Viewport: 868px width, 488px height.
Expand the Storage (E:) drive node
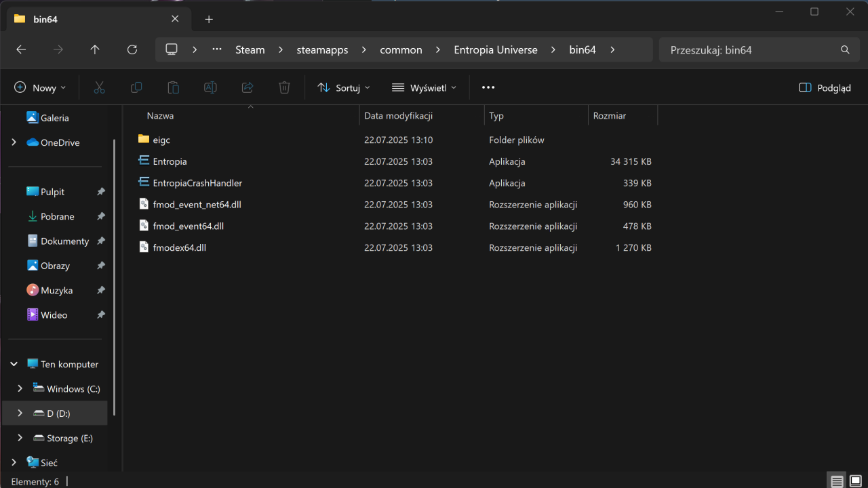coord(20,438)
